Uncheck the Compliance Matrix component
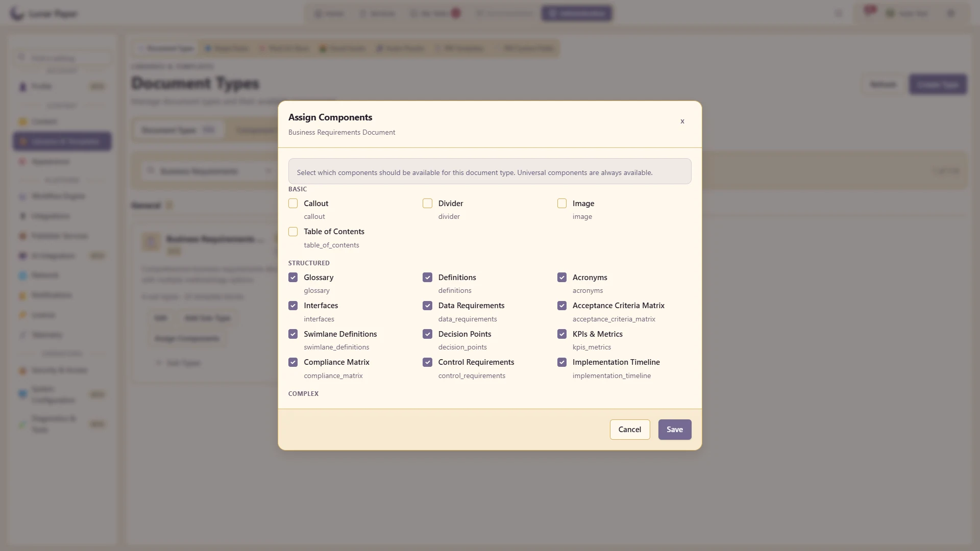Viewport: 980px width, 551px height. coord(293,362)
